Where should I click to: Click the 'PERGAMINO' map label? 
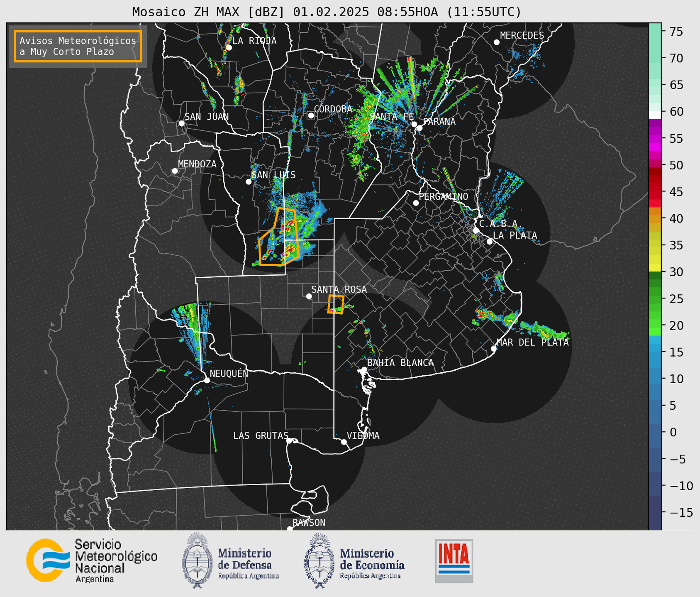444,196
